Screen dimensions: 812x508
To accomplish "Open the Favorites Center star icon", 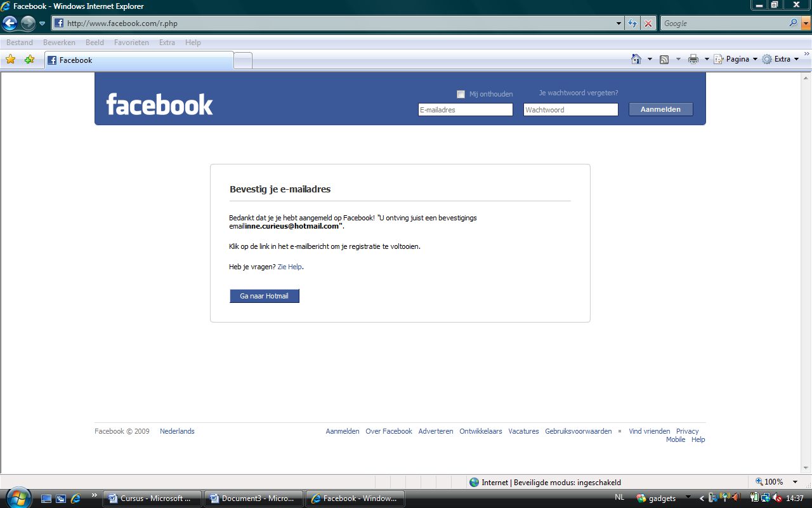I will click(x=11, y=60).
